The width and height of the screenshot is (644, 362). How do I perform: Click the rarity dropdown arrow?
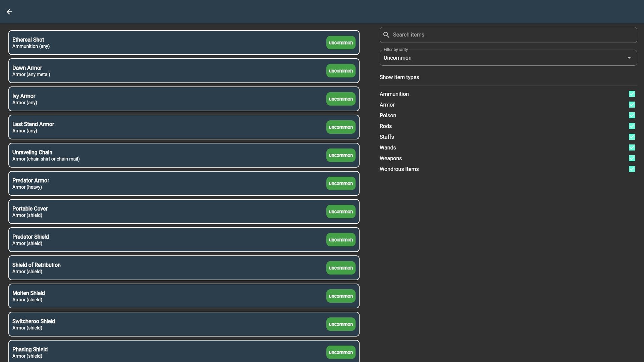click(629, 58)
